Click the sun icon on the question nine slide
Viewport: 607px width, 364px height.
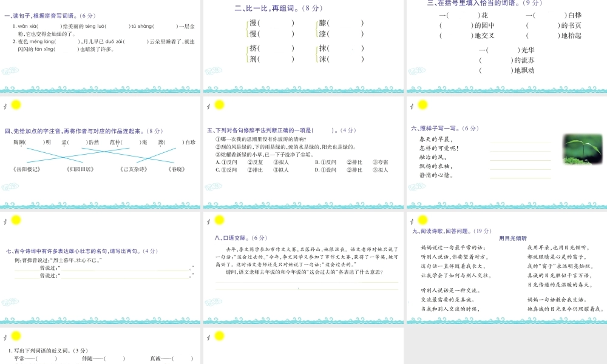pyautogui.click(x=422, y=219)
